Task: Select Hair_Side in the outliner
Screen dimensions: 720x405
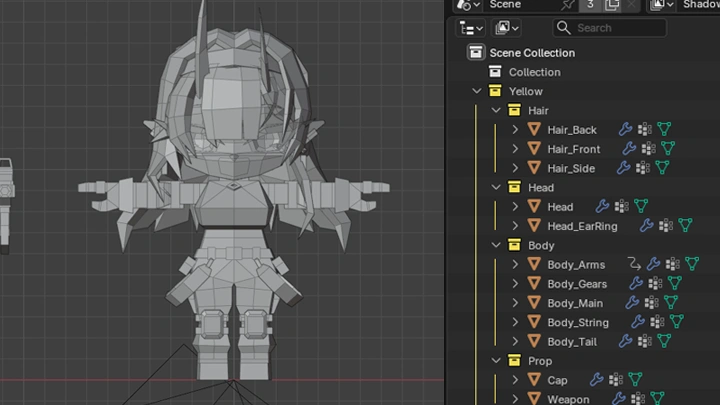Action: (571, 168)
